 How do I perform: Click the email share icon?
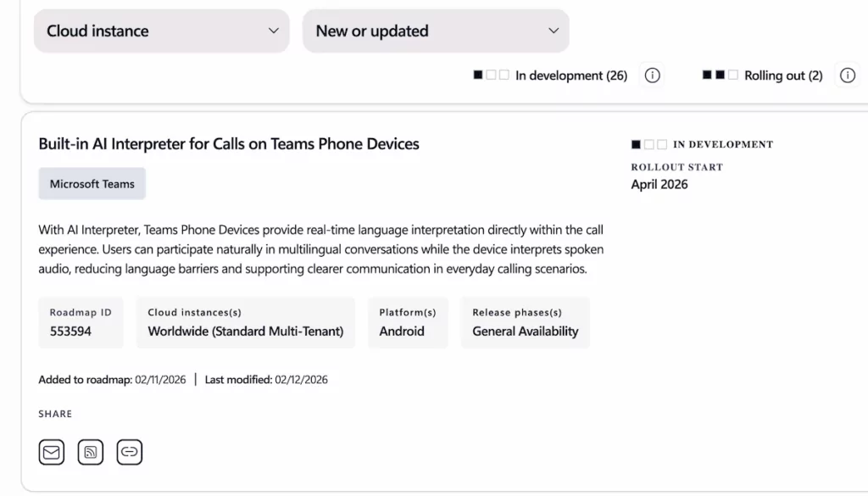pos(51,451)
